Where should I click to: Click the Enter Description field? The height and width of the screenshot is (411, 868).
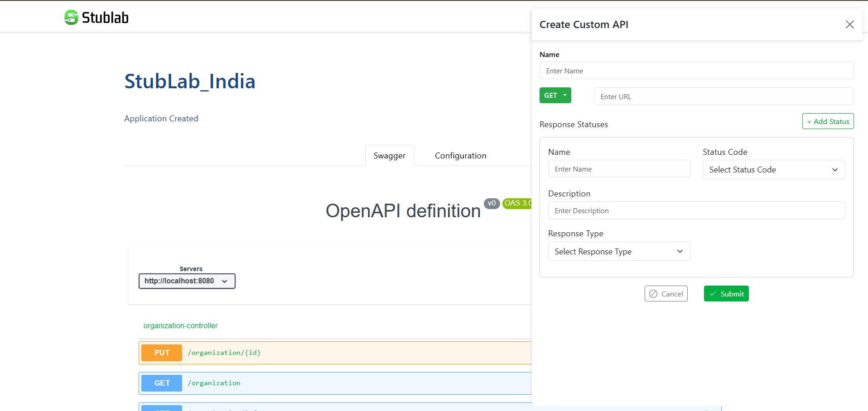696,210
